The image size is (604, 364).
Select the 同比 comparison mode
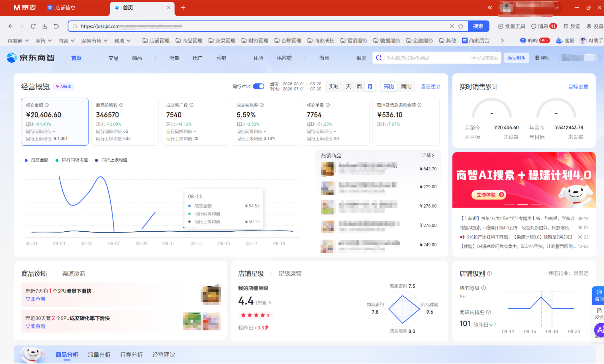tap(406, 87)
